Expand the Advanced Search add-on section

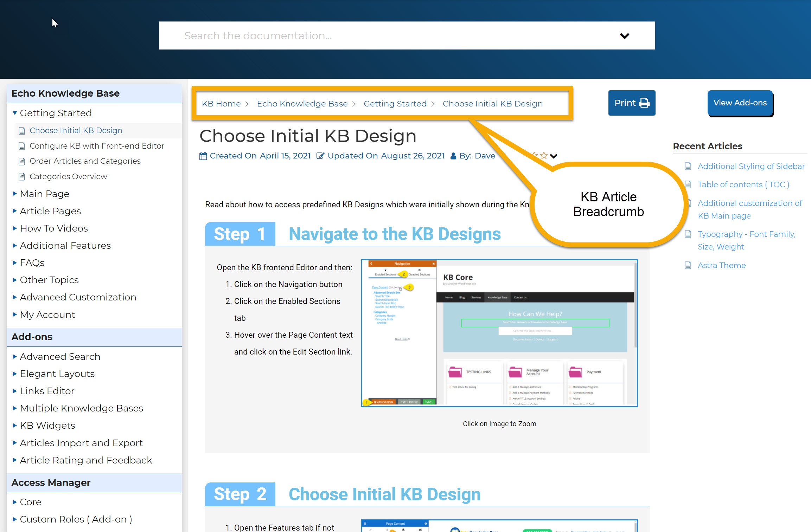coord(15,356)
